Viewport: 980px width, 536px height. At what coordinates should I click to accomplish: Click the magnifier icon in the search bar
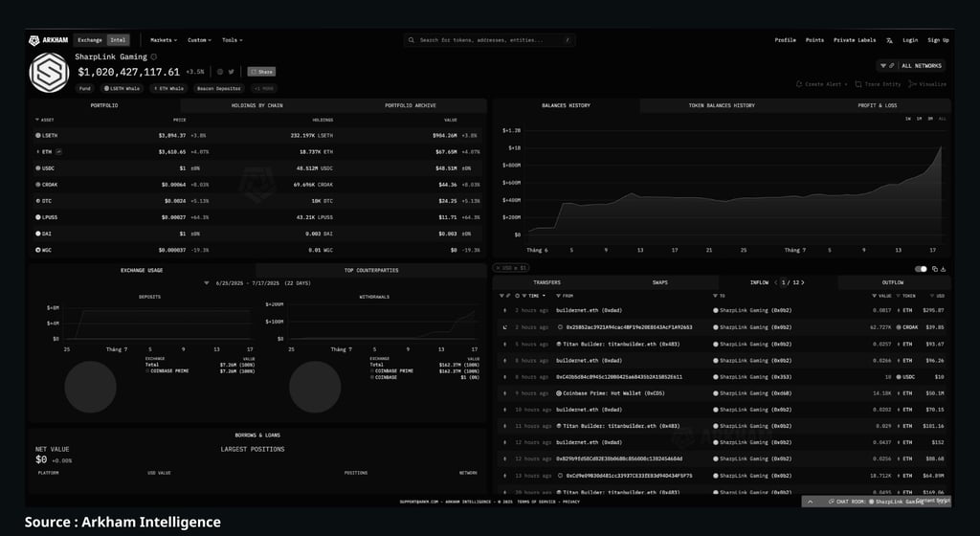coord(412,40)
